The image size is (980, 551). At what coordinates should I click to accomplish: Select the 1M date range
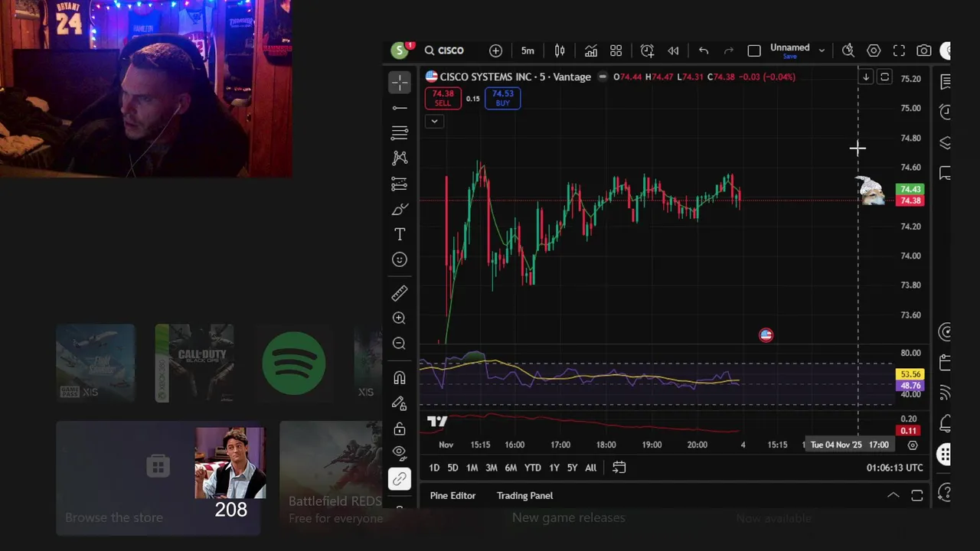pos(472,468)
